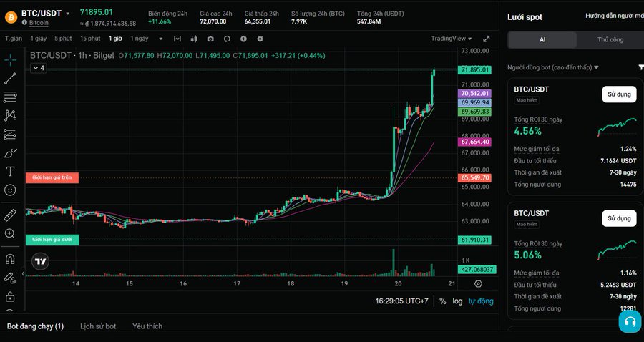644x342 pixels.
Task: Click the Bitcoin coin logo
Action: click(x=11, y=17)
